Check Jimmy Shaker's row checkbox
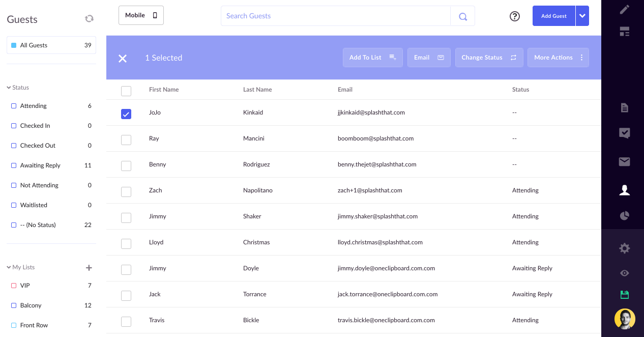Viewport: 644px width, 337px height. [126, 218]
